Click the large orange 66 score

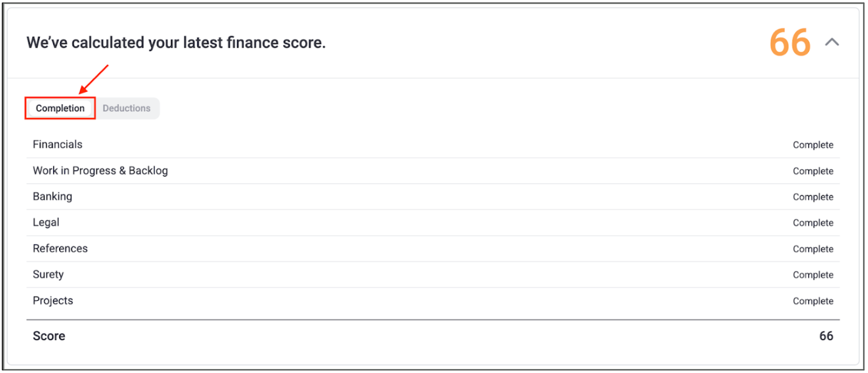point(790,42)
